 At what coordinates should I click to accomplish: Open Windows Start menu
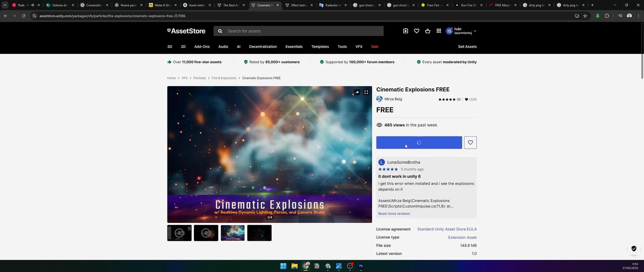[x=283, y=266]
